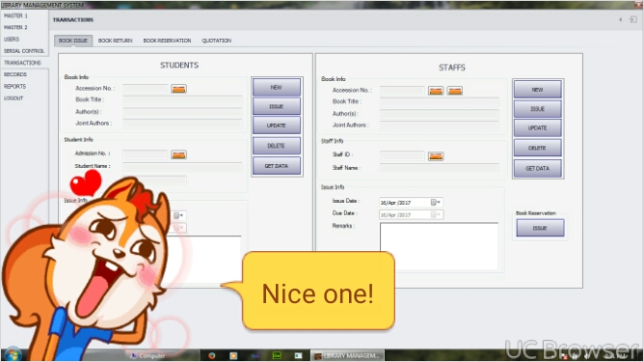Screen dimensions: 644x362
Task: Open staff Due Date calendar dropdown
Action: pos(436,214)
